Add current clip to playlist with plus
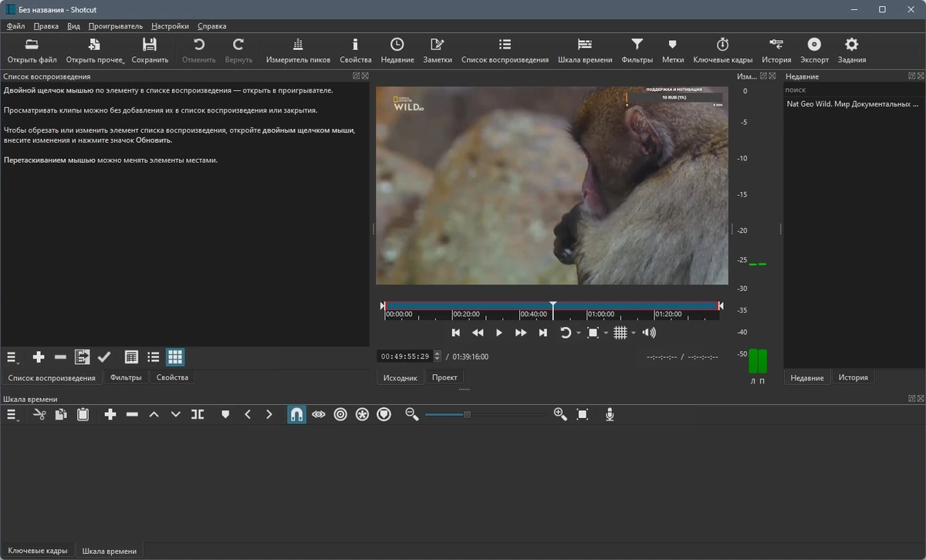The image size is (926, 560). click(39, 357)
